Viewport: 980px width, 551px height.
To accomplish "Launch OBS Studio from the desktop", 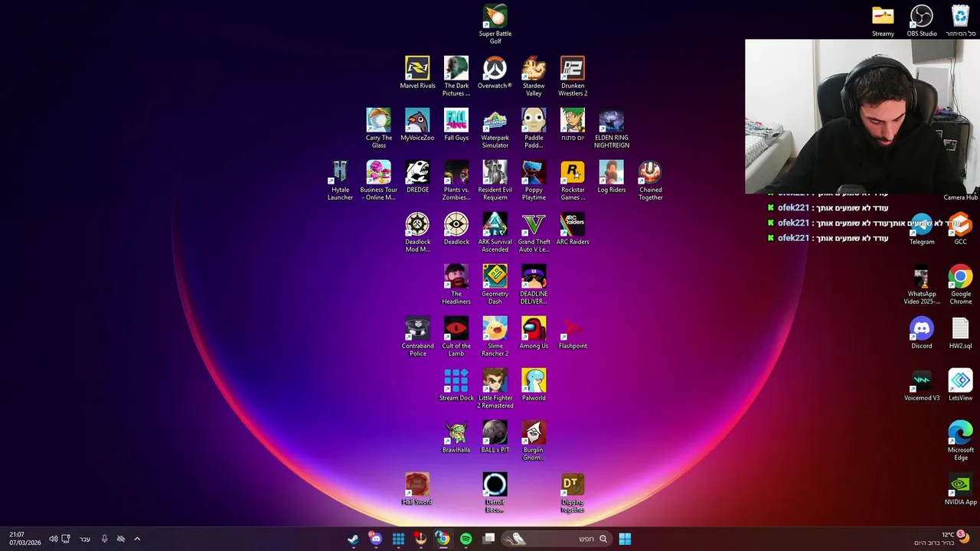I will [x=922, y=21].
